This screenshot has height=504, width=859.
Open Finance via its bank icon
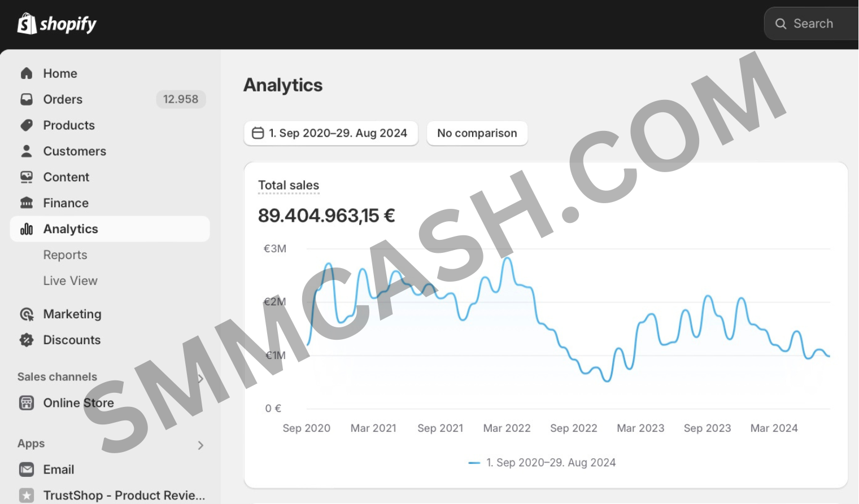pyautogui.click(x=26, y=203)
